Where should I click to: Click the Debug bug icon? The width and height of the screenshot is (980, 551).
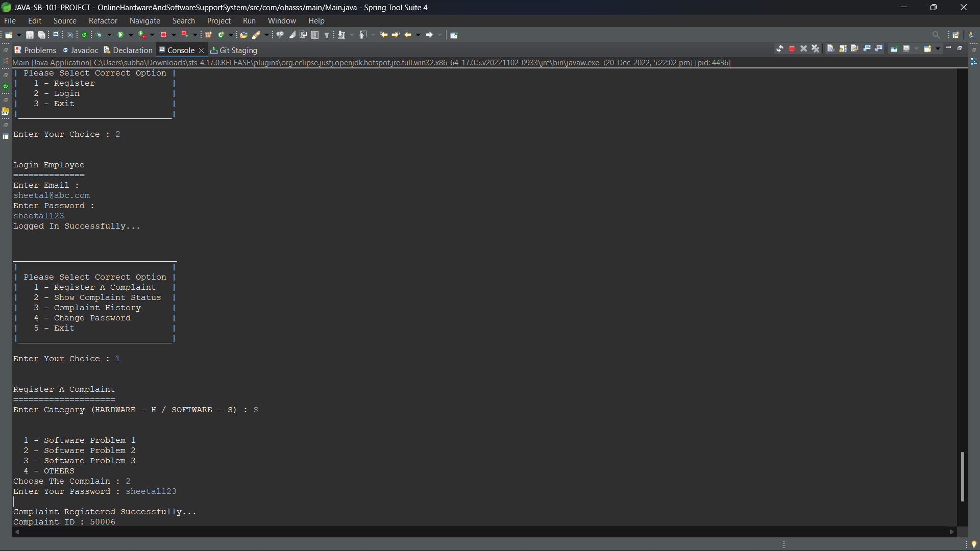click(x=99, y=35)
